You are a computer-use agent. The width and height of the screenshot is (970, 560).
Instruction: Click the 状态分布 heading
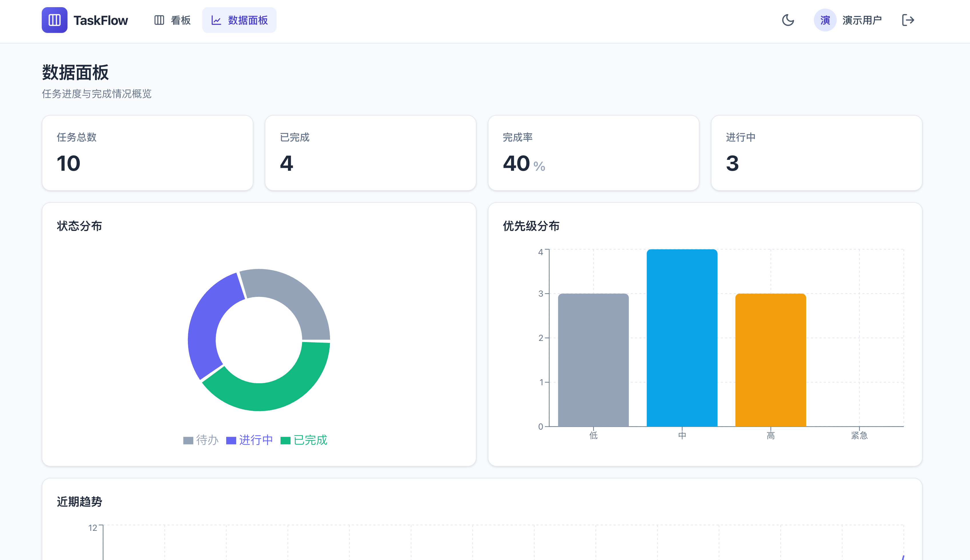click(79, 226)
